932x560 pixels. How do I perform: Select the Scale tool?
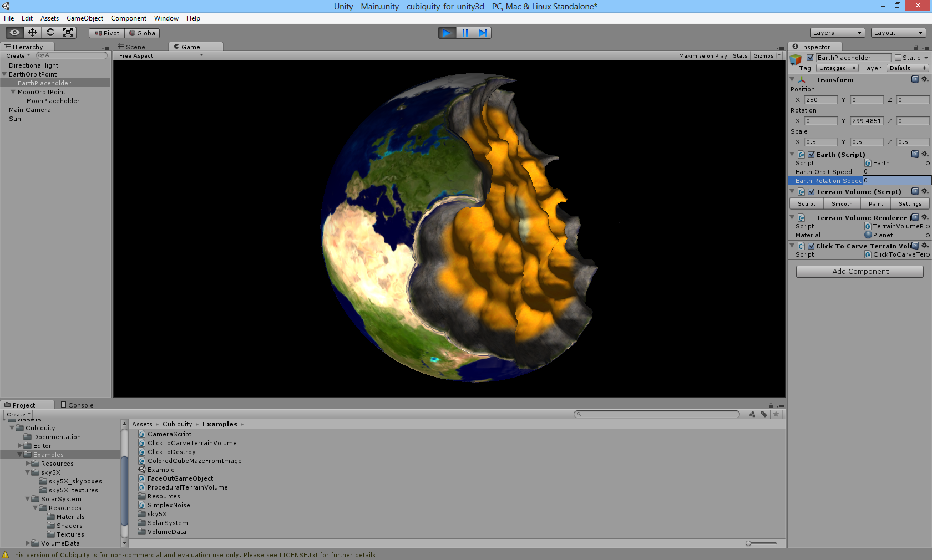[68, 33]
